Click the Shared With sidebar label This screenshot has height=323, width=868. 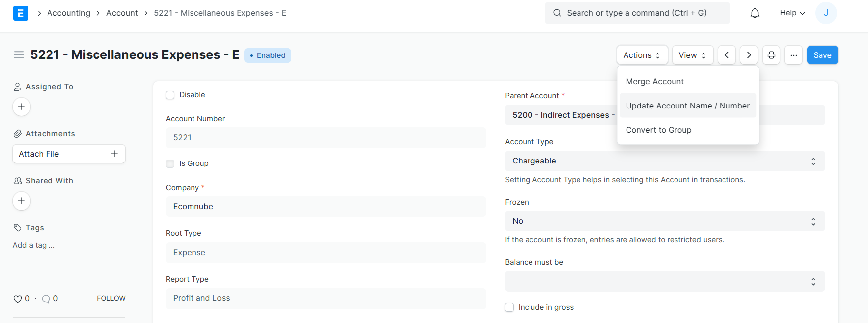click(49, 181)
